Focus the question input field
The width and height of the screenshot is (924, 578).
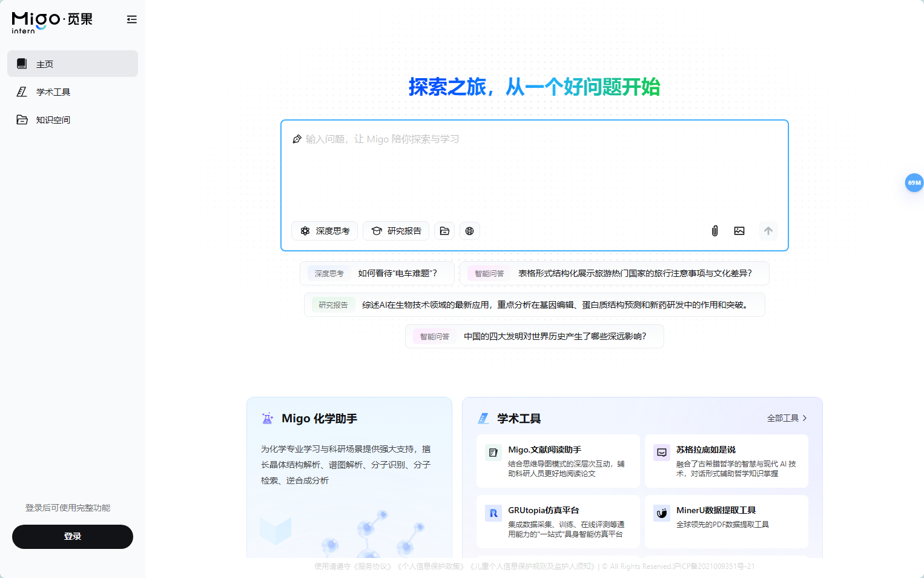(x=535, y=171)
